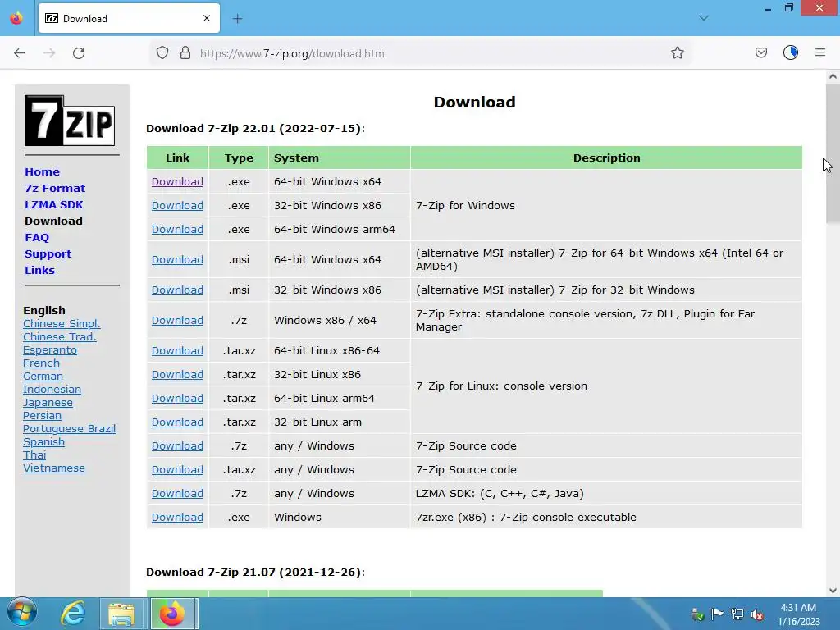
Task: Go to the Home sidebar link
Action: coord(43,172)
